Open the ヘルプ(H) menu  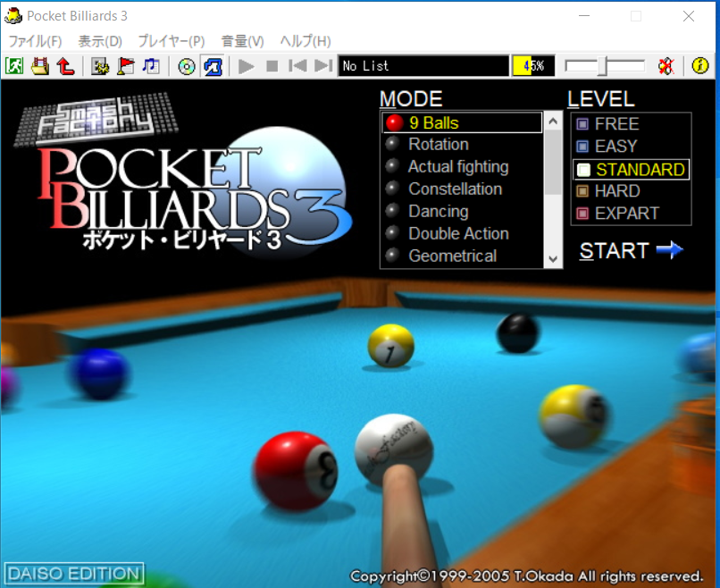pyautogui.click(x=306, y=41)
